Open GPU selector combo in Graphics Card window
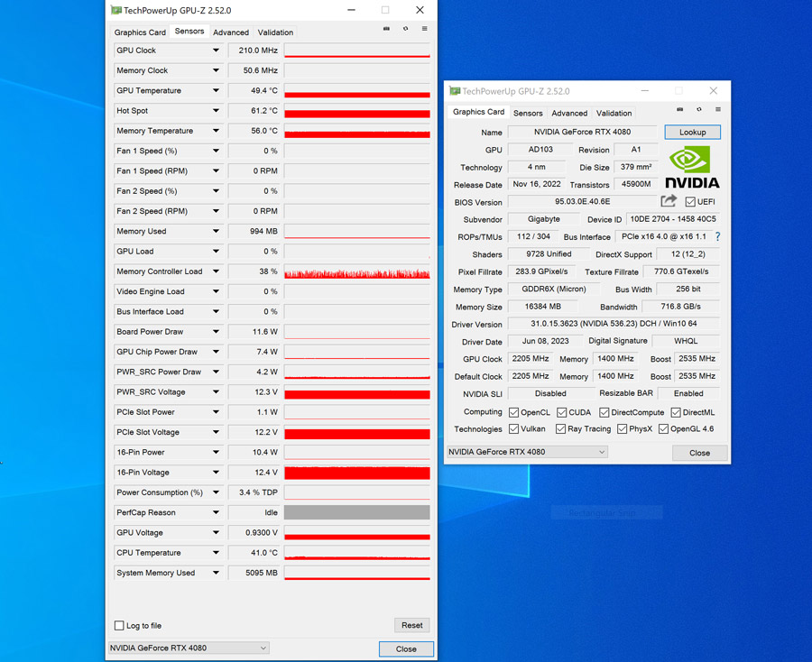 pos(527,452)
